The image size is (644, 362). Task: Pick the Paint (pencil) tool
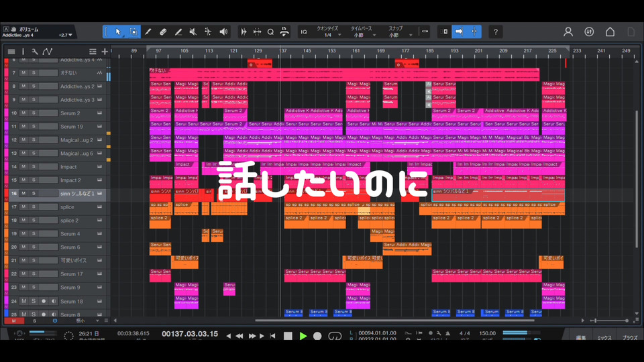click(x=148, y=32)
